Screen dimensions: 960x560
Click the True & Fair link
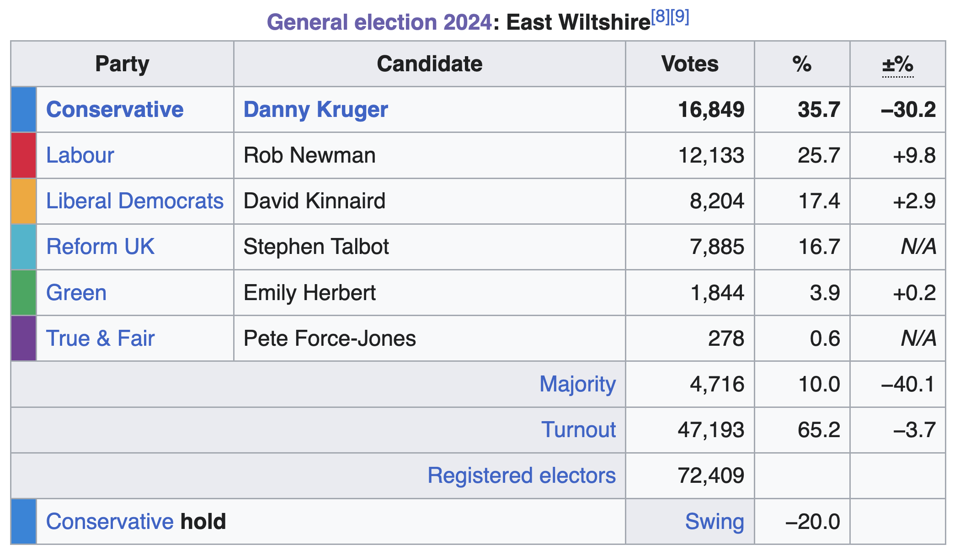pos(101,338)
